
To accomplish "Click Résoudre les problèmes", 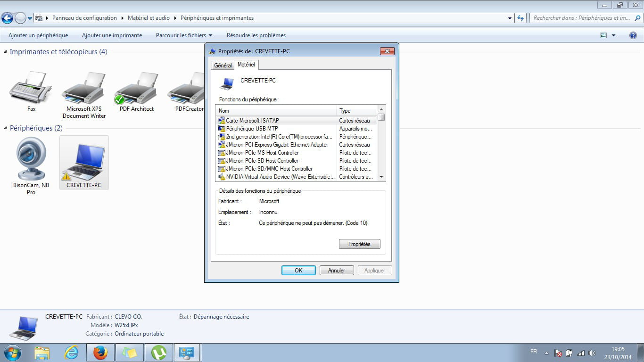I will tap(256, 35).
